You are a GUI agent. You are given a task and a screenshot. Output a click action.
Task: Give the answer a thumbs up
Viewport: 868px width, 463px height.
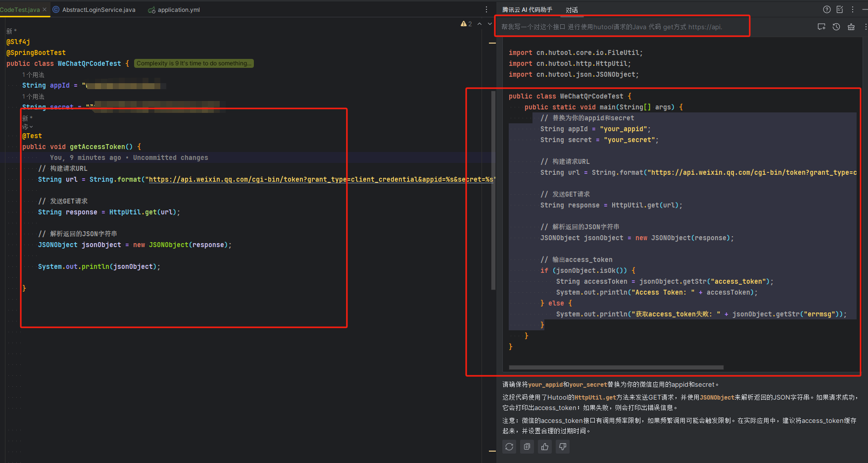pyautogui.click(x=545, y=447)
